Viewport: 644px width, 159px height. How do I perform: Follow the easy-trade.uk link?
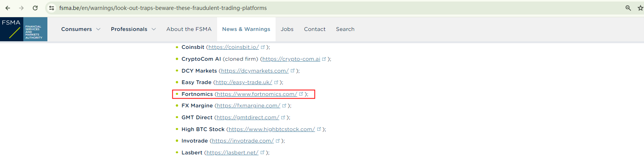pyautogui.click(x=244, y=82)
